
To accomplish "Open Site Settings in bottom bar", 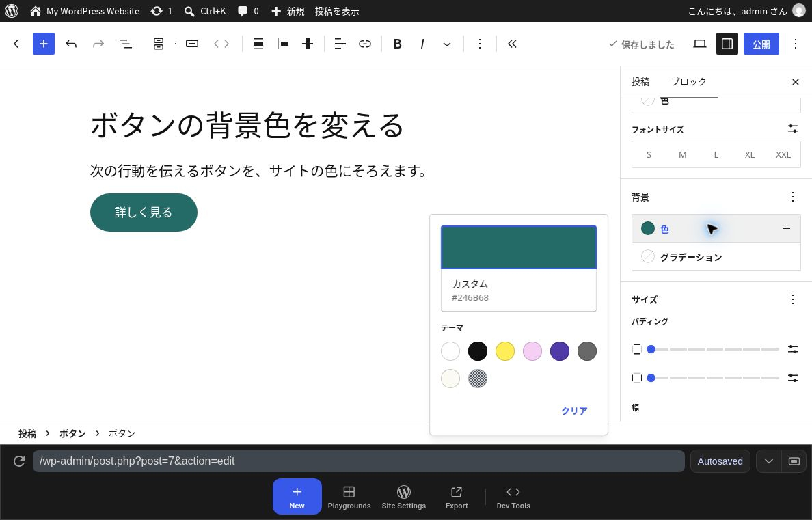I will pyautogui.click(x=404, y=497).
